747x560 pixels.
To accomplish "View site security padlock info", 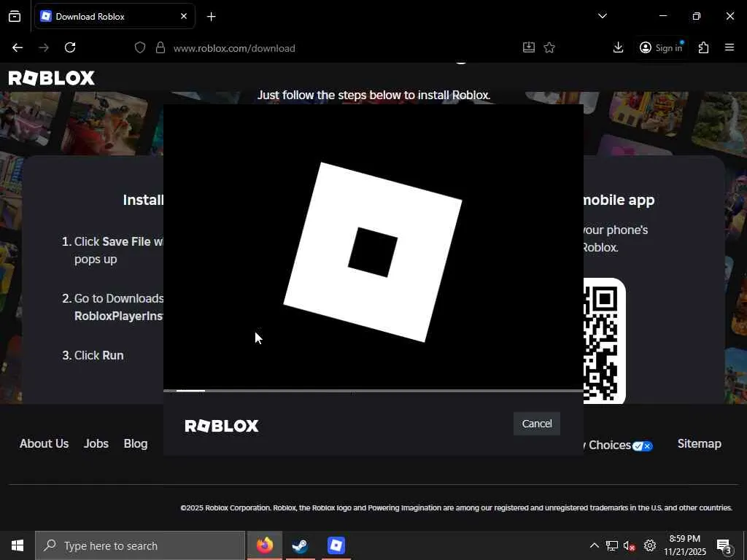I will tap(160, 47).
